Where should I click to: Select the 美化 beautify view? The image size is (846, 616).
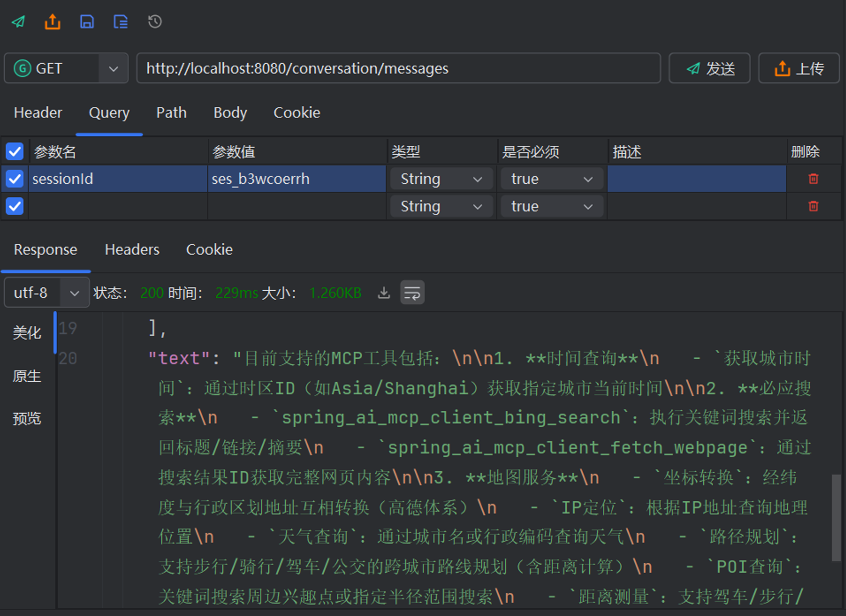27,332
